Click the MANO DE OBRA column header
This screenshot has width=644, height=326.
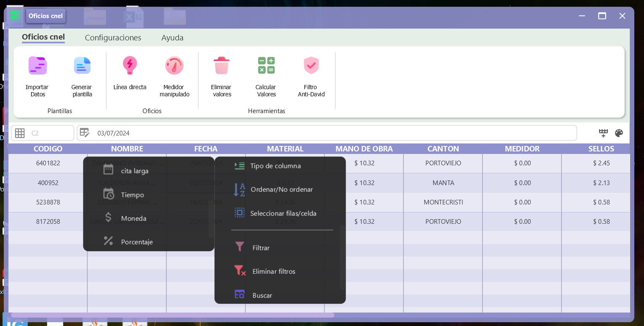[364, 148]
